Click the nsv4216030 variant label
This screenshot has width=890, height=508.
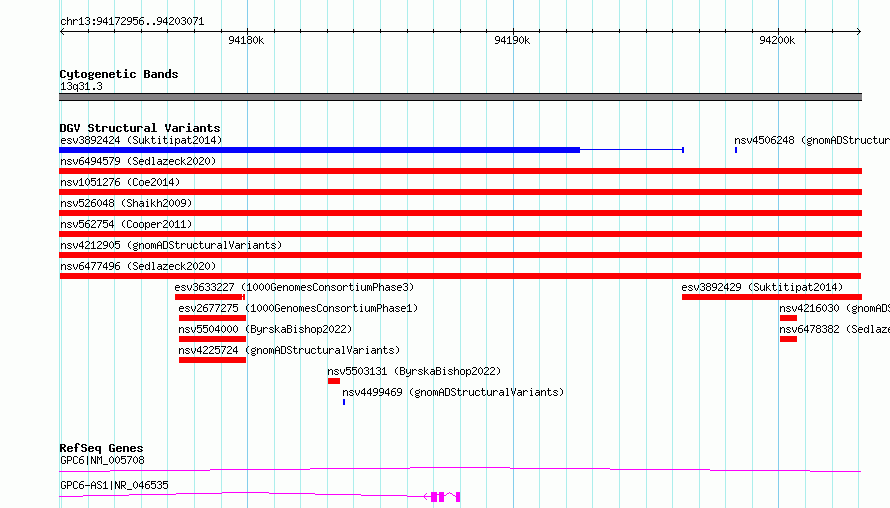[834, 308]
